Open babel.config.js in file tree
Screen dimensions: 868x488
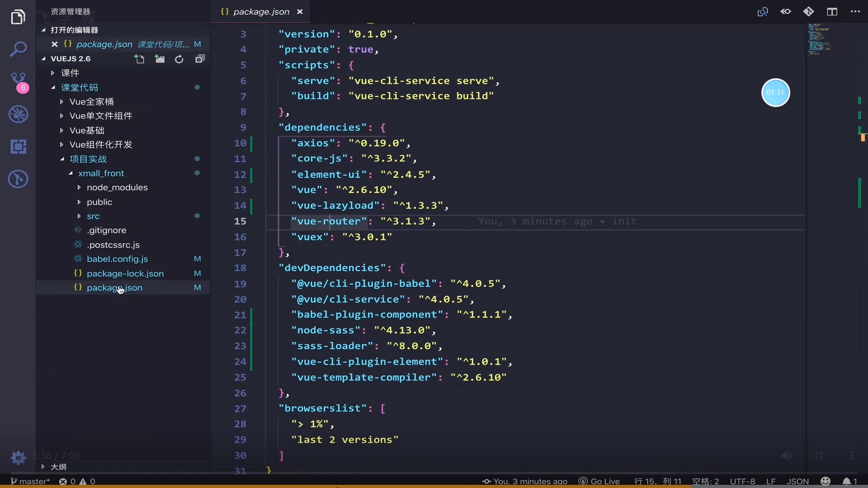click(117, 259)
